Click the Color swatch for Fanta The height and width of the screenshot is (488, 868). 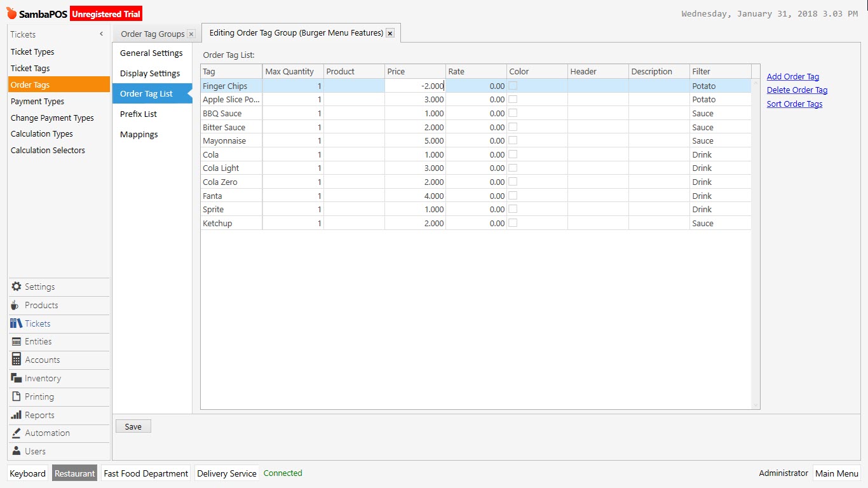pyautogui.click(x=512, y=196)
